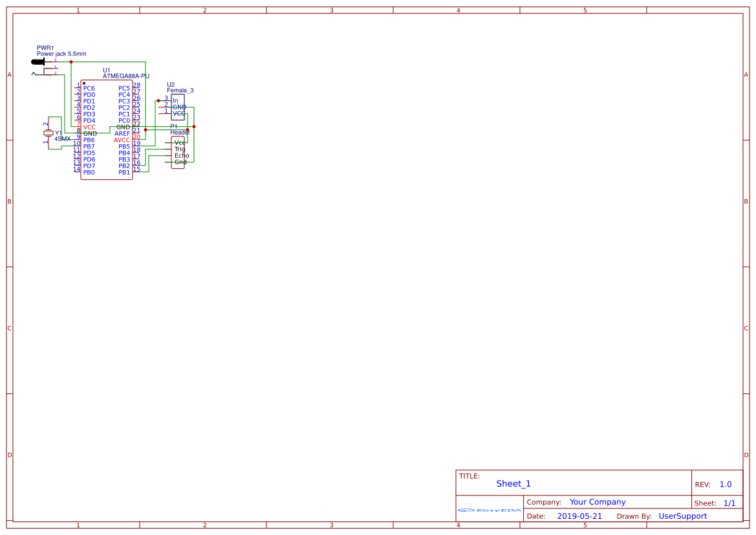
Task: Click the EasyEDA logo in the title block
Action: 488,510
